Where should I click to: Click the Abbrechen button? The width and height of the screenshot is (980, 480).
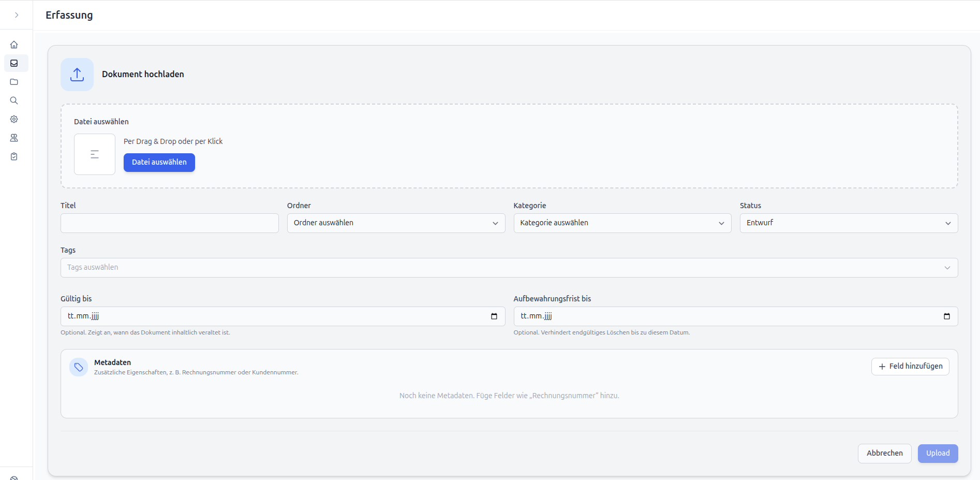[885, 454]
